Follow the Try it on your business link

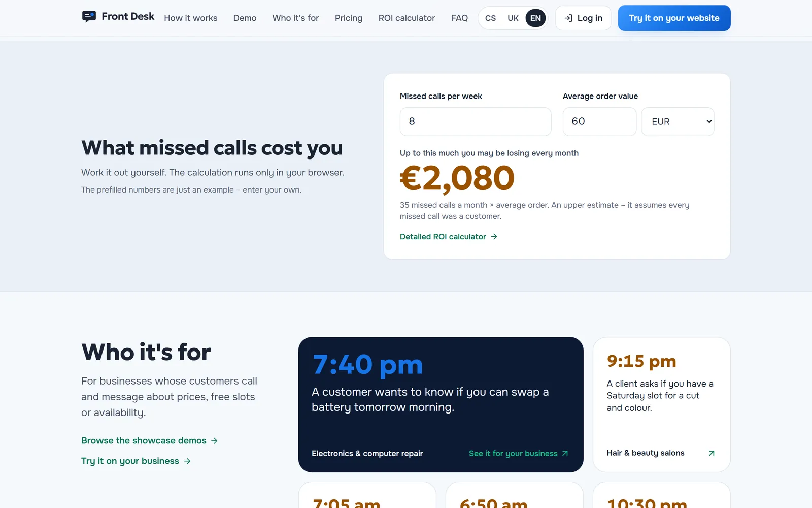pos(136,461)
